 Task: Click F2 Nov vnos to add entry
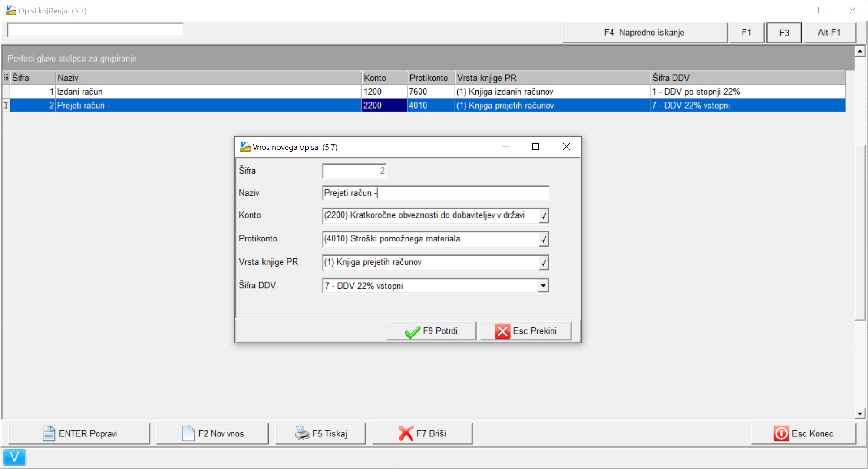[x=212, y=433]
